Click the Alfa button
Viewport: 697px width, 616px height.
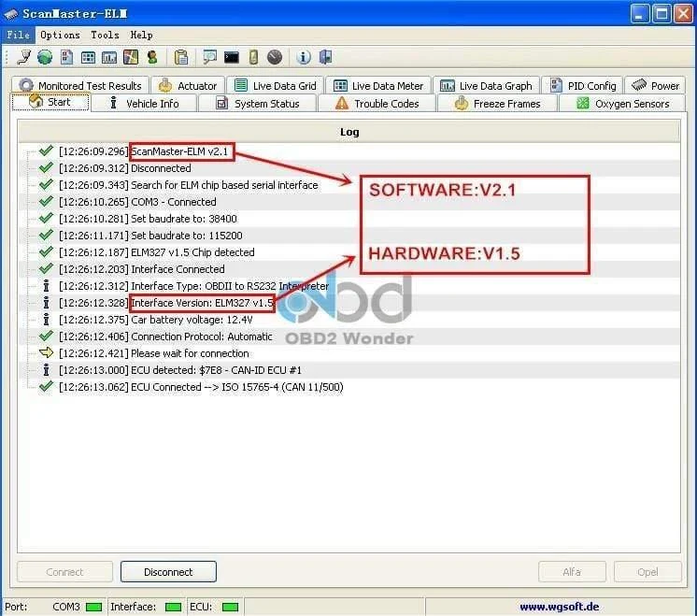pyautogui.click(x=572, y=571)
